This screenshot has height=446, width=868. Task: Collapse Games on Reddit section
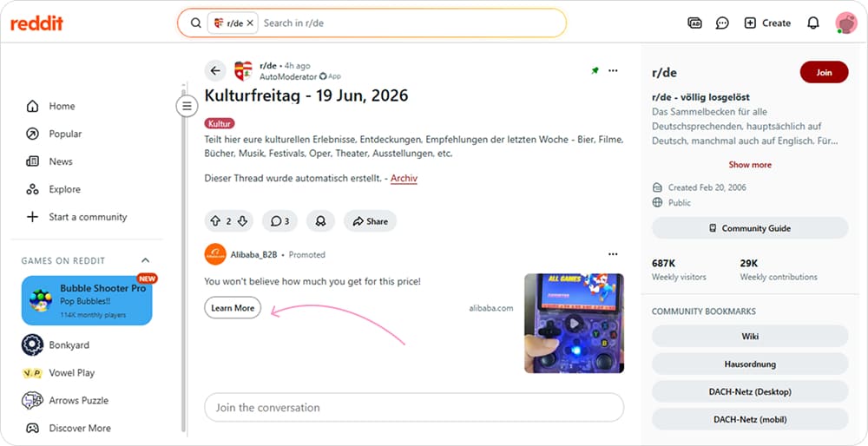click(x=145, y=260)
